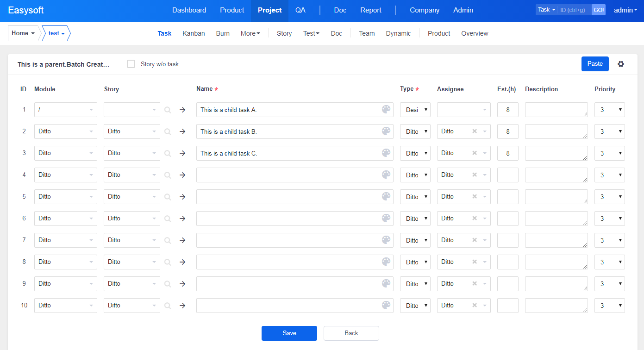
Task: Clear the Ditto assignee in row 10
Action: coord(474,305)
